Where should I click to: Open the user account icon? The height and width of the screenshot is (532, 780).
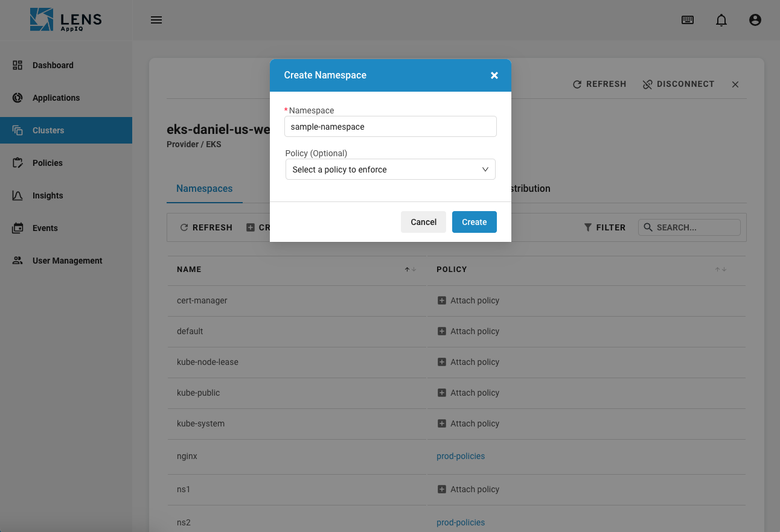(755, 20)
